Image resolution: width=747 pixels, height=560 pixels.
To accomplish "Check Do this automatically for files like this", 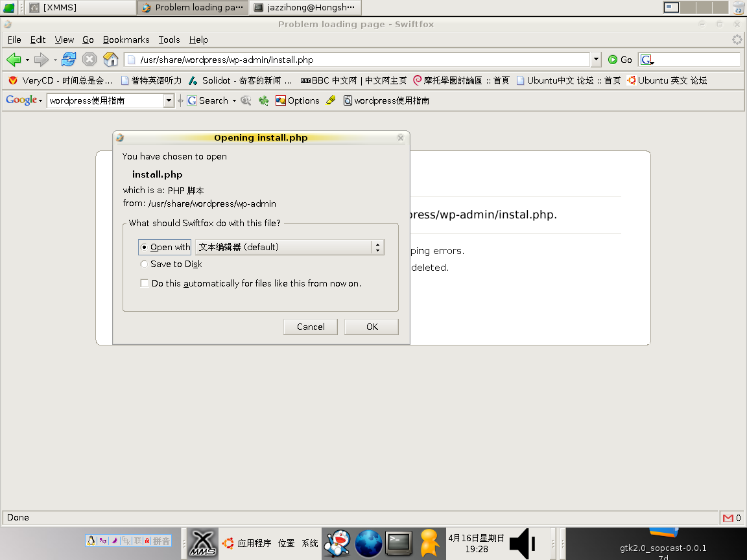I will pos(145,283).
